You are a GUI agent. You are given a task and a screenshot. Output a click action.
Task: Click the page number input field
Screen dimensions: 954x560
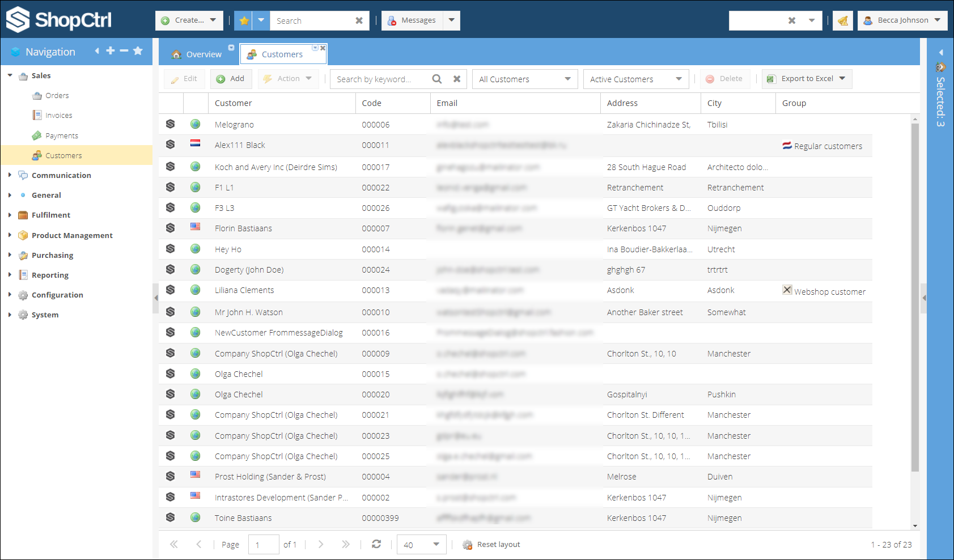tap(264, 545)
